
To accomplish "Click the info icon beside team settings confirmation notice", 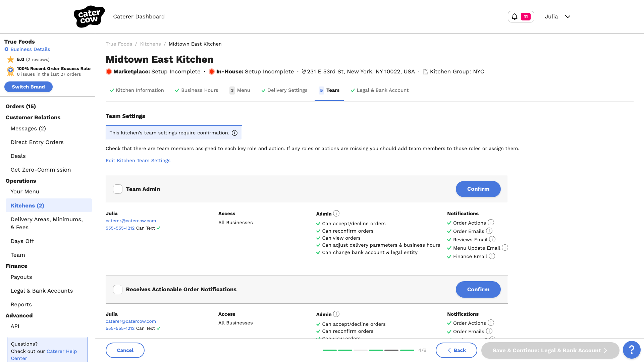I will 235,133.
